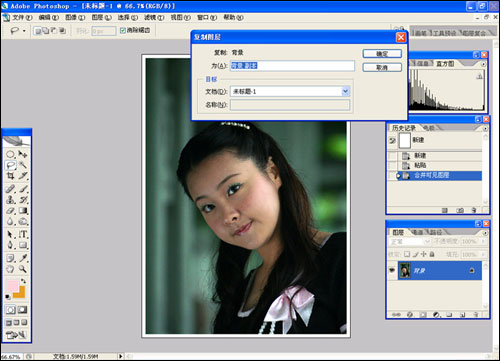This screenshot has width=500, height=361.
Task: Open the Filter menu
Action: click(x=154, y=17)
